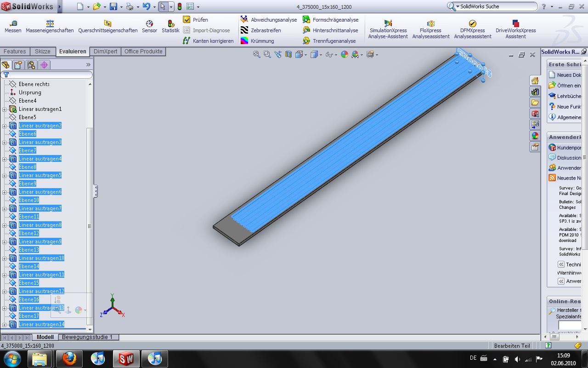Open the Diskussion... link
The image size is (588, 368).
click(565, 158)
